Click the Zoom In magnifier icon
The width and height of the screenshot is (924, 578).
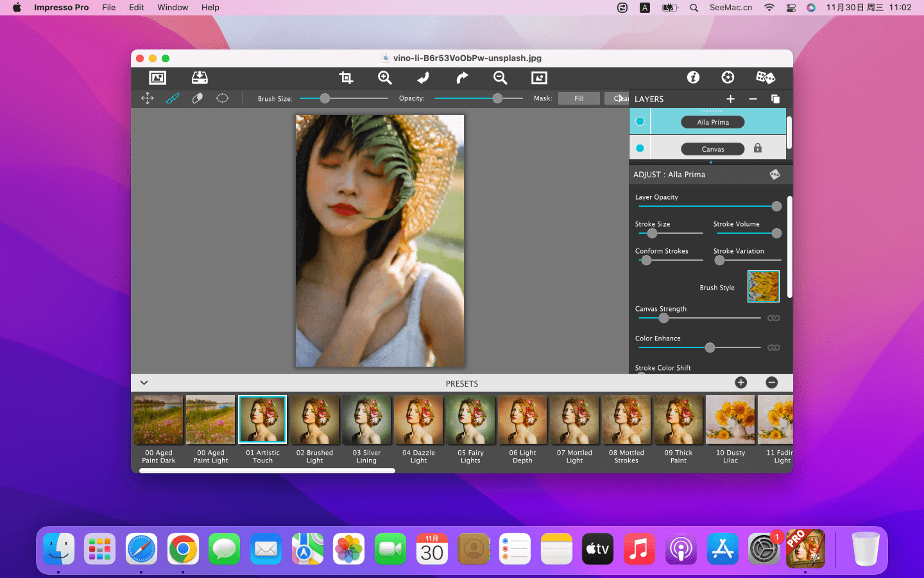384,78
